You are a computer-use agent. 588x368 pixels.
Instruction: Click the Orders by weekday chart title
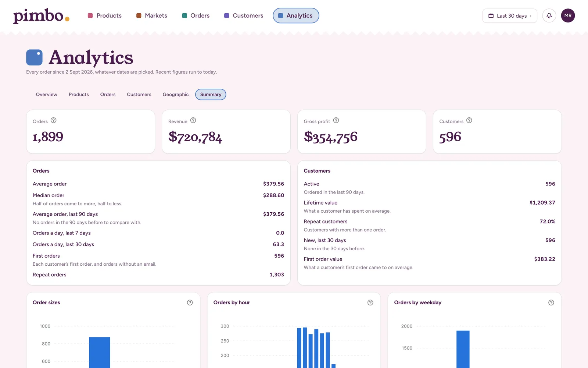418,302
